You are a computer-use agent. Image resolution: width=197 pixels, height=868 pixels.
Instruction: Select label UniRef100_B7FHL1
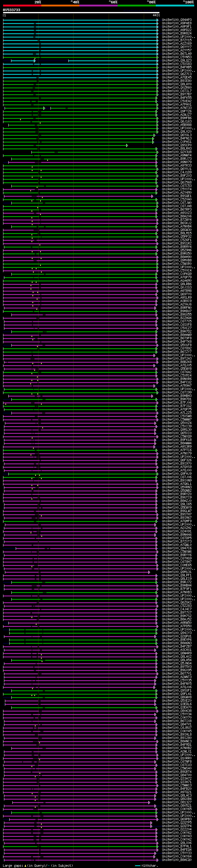click(177, 846)
